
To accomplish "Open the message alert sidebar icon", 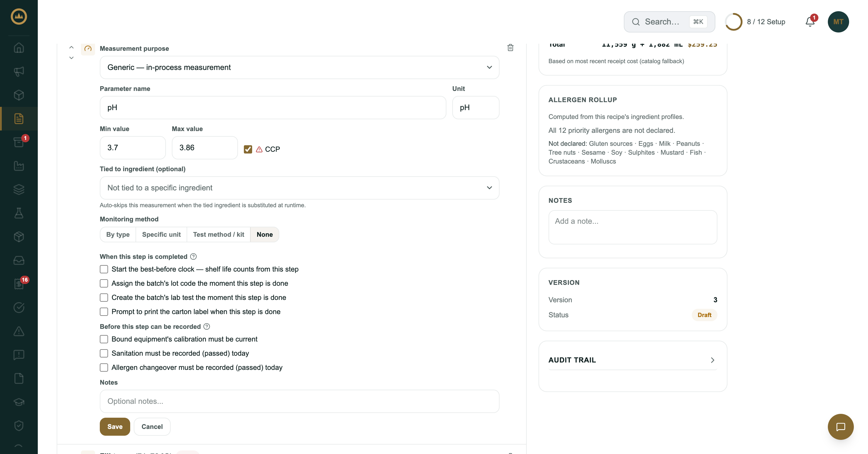I will tap(19, 355).
